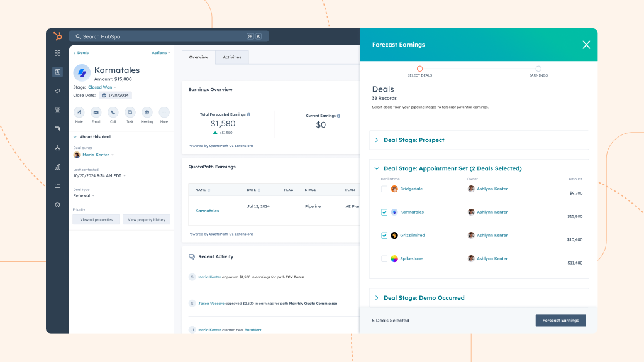Click the Grizzlimited company icon
This screenshot has width=644, height=362.
click(x=394, y=235)
